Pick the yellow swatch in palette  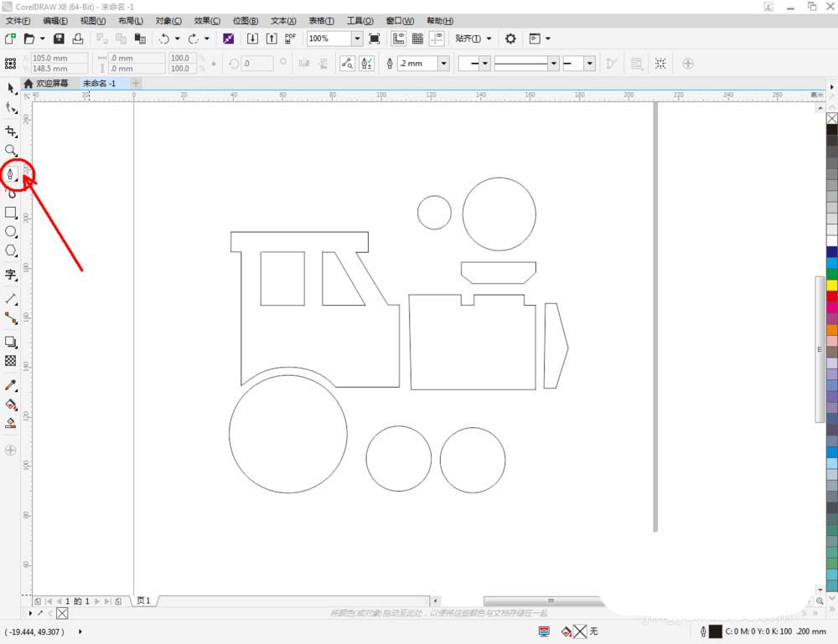point(832,286)
